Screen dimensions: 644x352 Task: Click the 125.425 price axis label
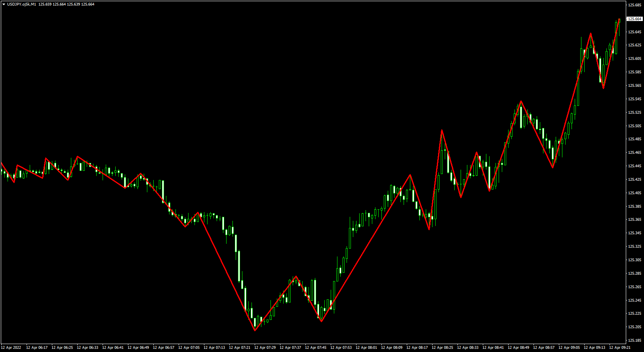click(x=635, y=180)
